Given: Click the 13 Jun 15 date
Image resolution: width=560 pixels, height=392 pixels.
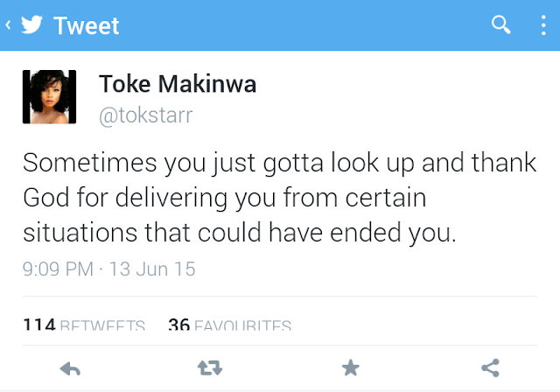Looking at the screenshot, I should click(146, 269).
